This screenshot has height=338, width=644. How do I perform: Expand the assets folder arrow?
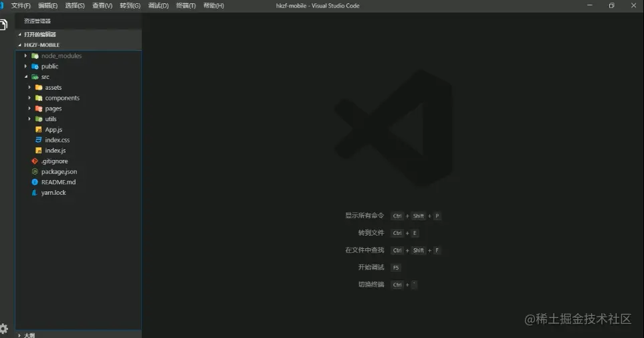click(x=29, y=87)
